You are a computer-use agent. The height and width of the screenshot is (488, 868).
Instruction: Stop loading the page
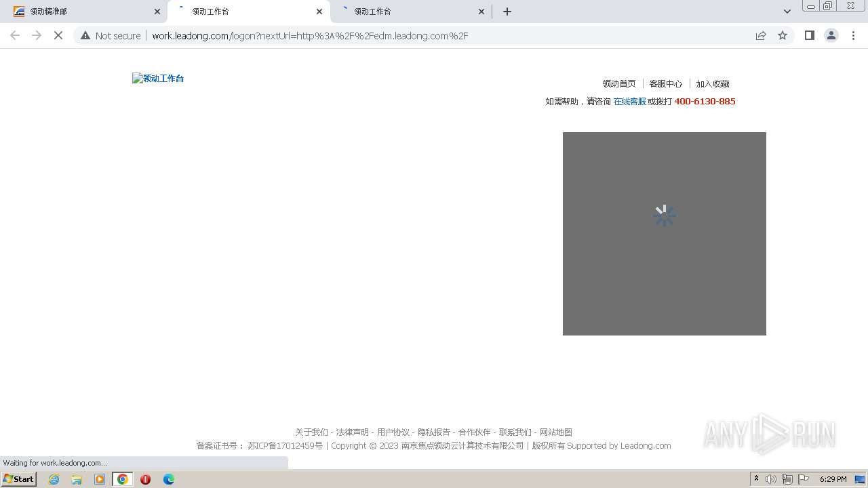point(58,35)
